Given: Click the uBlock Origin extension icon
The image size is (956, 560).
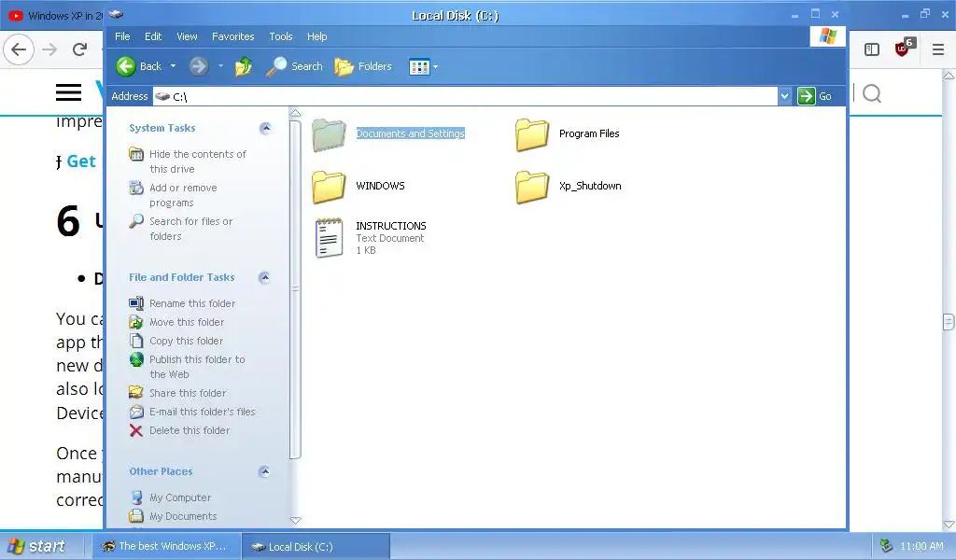Looking at the screenshot, I should click(904, 48).
